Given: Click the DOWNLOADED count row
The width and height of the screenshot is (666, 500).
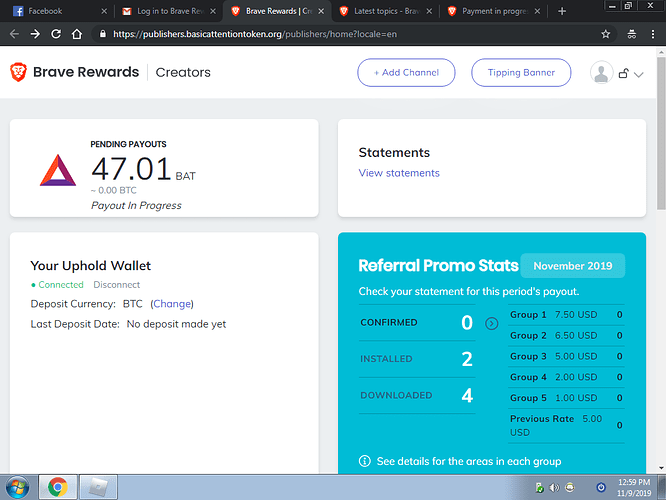Looking at the screenshot, I should pos(417,395).
